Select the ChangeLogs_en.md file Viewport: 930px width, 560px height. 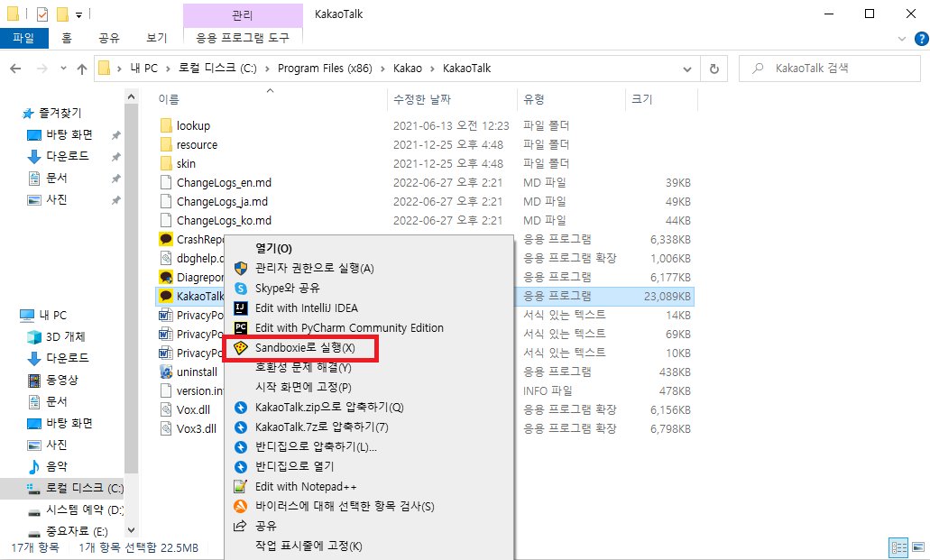(224, 183)
